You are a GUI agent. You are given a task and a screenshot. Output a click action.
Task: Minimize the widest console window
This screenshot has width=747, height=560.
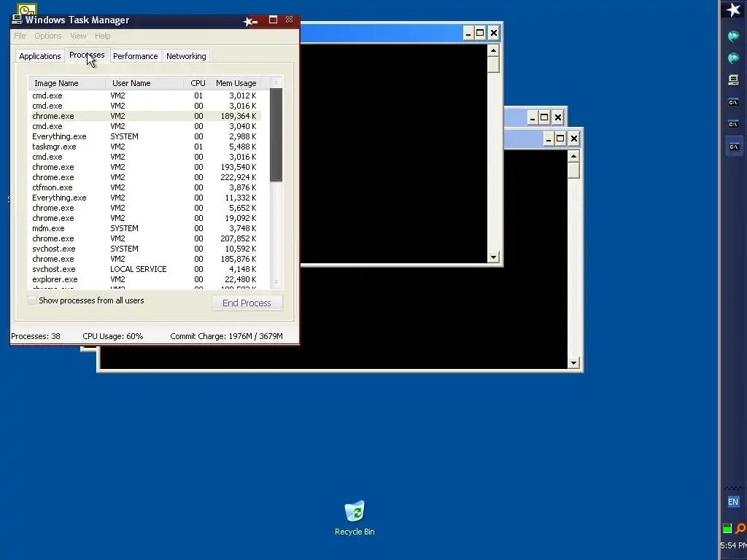(x=549, y=139)
